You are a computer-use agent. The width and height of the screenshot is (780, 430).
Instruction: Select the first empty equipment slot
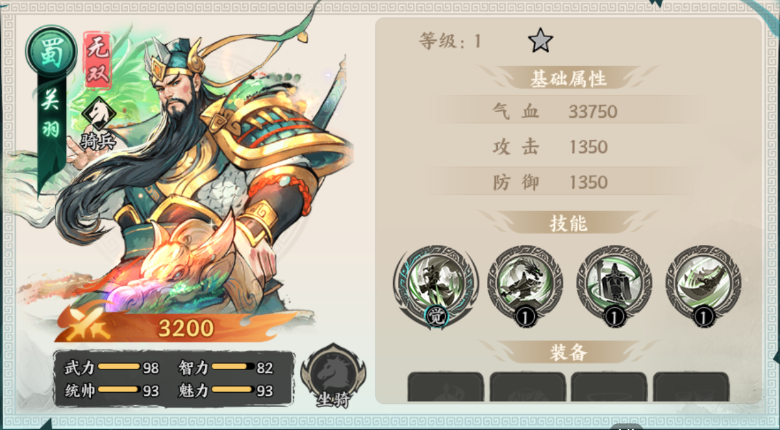coord(446,387)
